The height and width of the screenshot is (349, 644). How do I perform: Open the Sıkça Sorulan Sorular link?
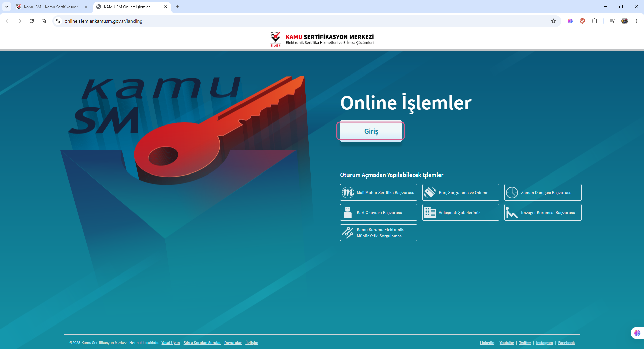[202, 343]
